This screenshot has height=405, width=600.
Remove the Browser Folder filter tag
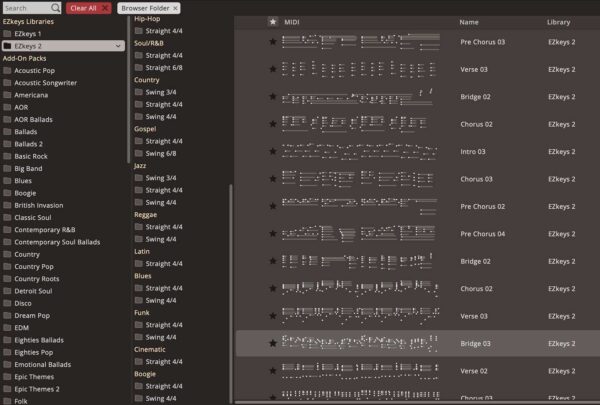tap(175, 8)
